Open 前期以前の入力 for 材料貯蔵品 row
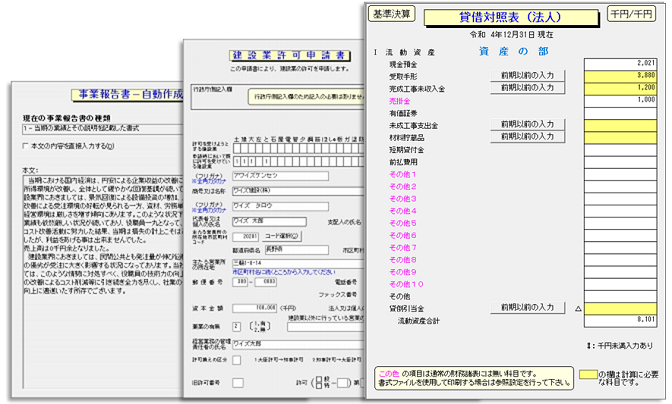This screenshot has height=404, width=672. (x=528, y=137)
